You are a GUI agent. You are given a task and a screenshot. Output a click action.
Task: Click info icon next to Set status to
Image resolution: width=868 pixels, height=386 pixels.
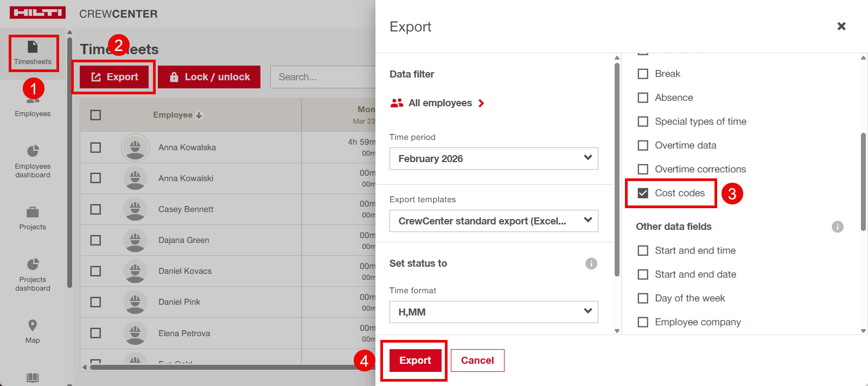coord(591,263)
